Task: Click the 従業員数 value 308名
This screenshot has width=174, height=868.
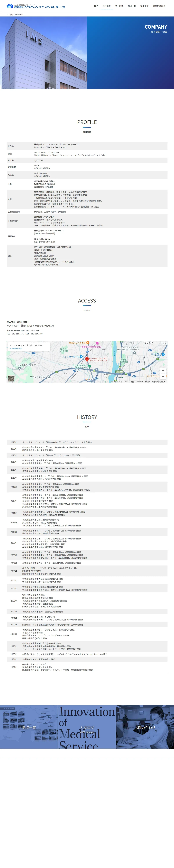Action: 37,165
